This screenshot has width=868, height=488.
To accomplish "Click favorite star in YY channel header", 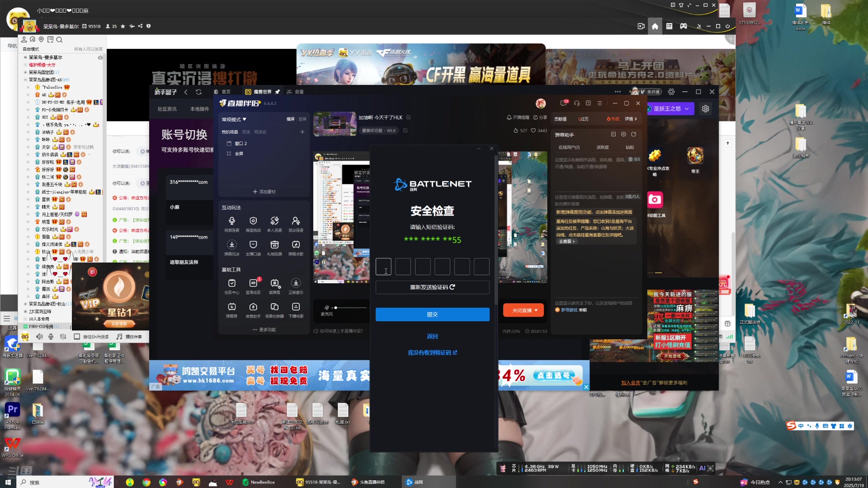I will click(x=123, y=26).
